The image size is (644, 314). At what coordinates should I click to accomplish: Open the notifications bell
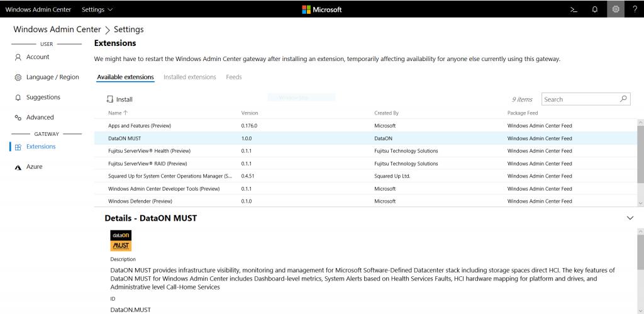pyautogui.click(x=595, y=9)
